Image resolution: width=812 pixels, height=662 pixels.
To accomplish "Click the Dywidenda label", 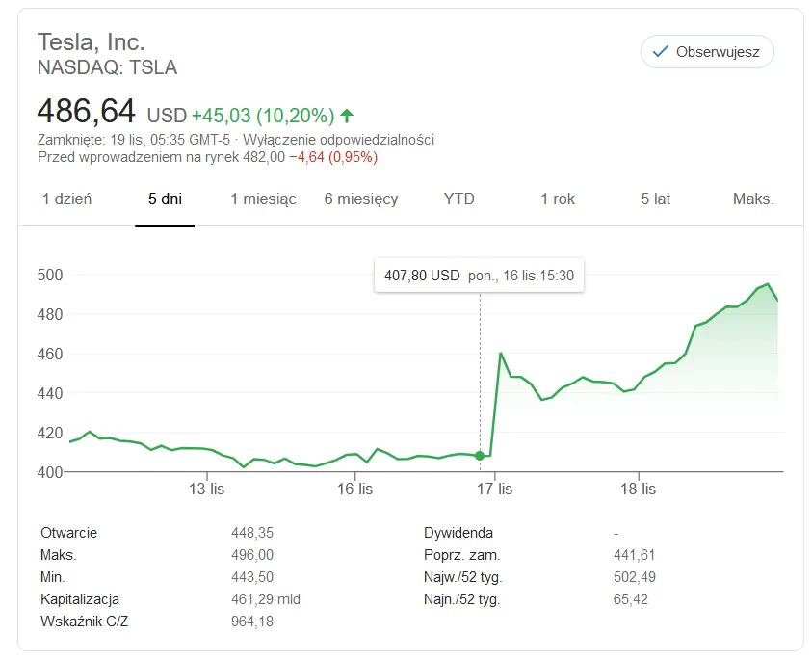I will pyautogui.click(x=458, y=533).
